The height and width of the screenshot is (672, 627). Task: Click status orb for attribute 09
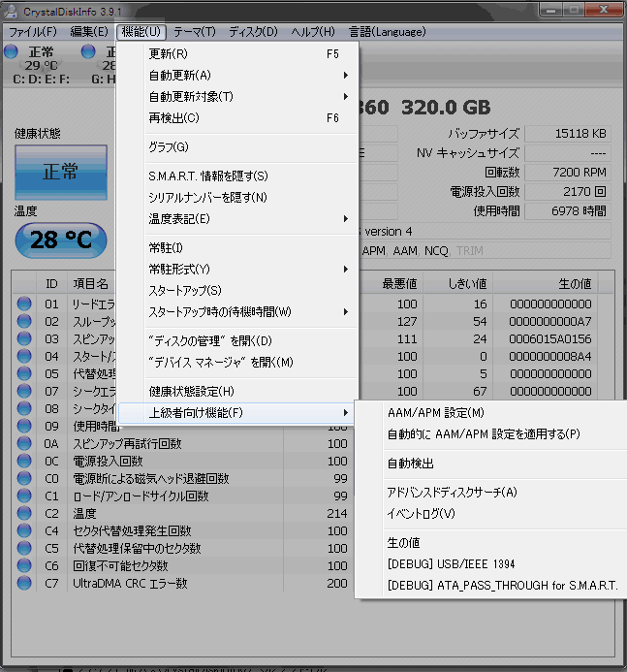coord(24,426)
